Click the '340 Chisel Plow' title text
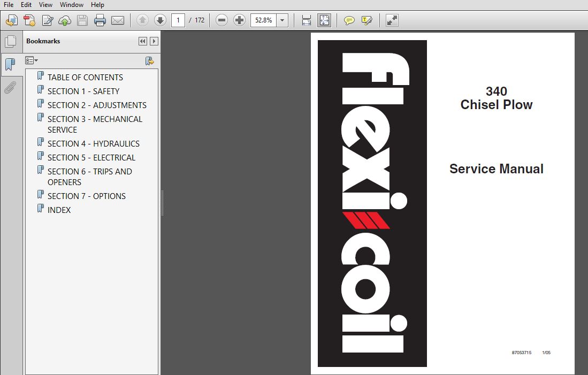The height and width of the screenshot is (375, 588). point(496,98)
